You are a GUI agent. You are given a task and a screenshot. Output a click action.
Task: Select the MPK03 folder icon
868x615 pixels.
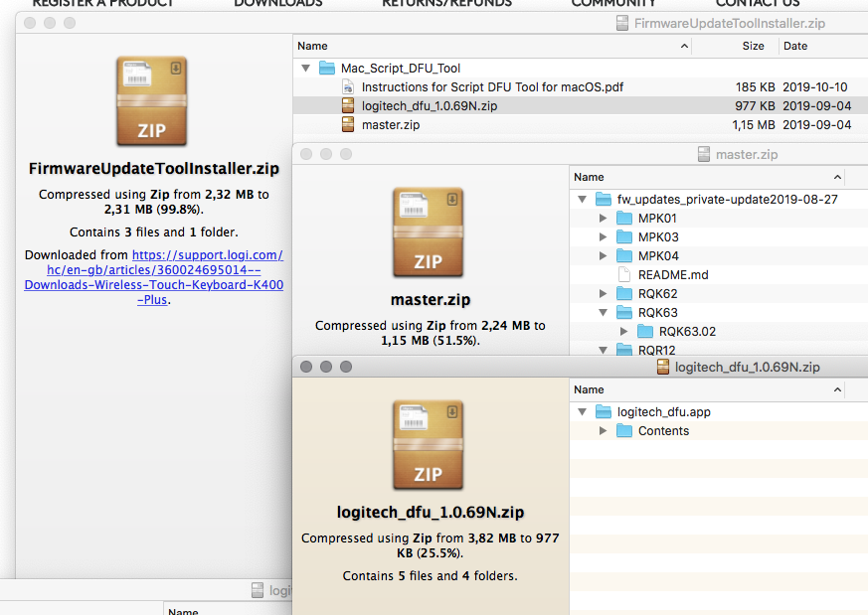pyautogui.click(x=624, y=236)
